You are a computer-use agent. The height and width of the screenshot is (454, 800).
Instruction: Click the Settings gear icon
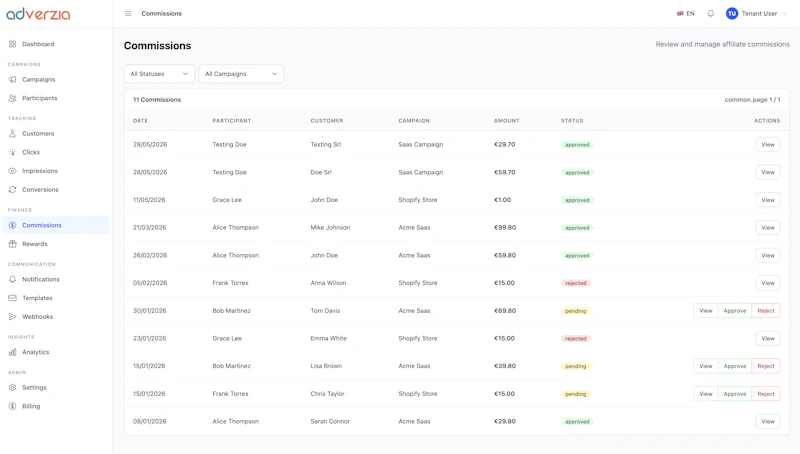pos(12,388)
